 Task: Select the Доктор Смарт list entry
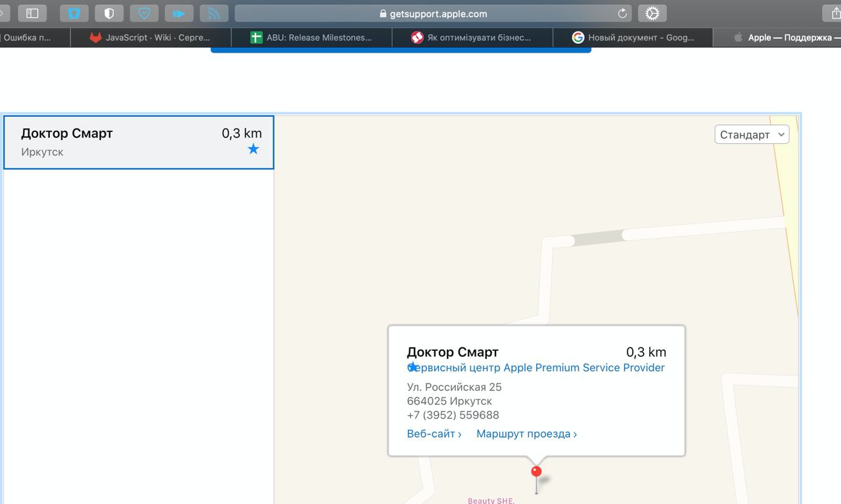pos(139,143)
